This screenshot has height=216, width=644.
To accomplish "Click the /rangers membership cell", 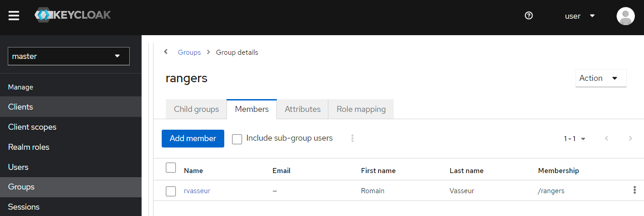I will coord(551,191).
